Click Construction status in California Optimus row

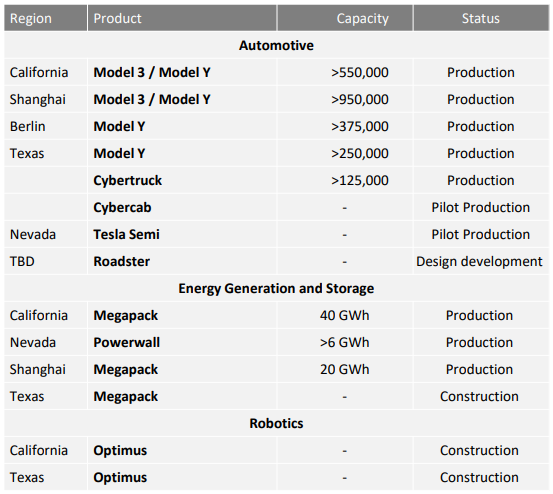point(479,450)
